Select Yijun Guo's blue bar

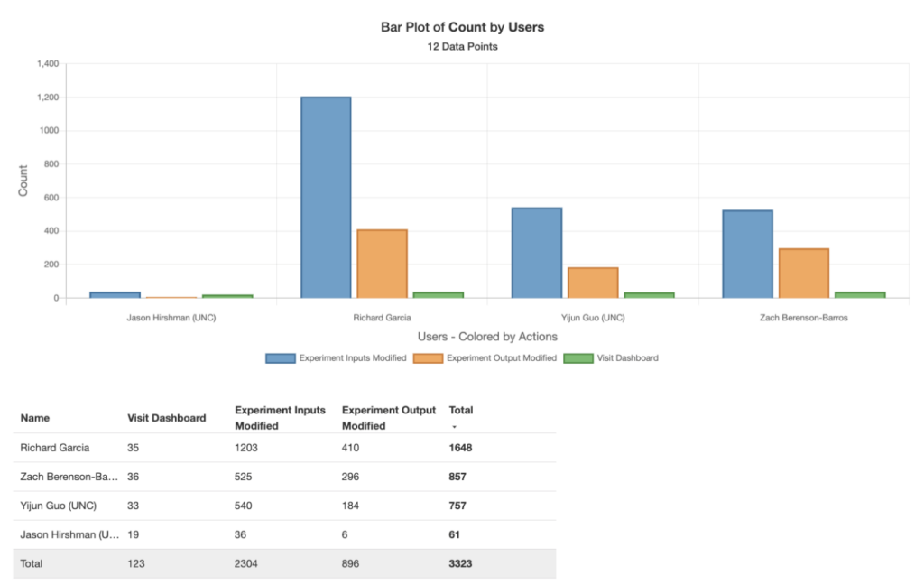click(x=537, y=253)
